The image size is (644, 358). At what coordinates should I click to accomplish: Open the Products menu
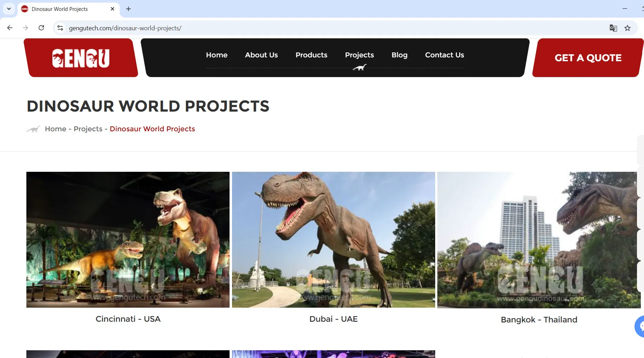[x=311, y=55]
